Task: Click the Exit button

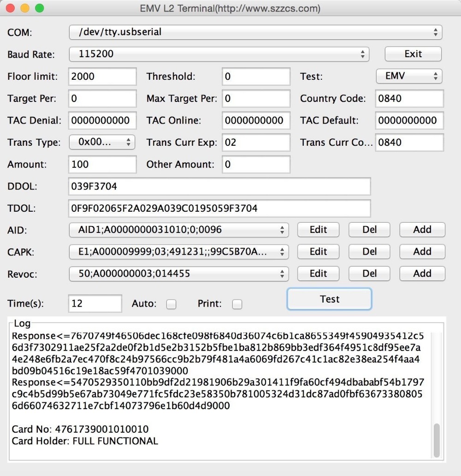Action: tap(413, 54)
